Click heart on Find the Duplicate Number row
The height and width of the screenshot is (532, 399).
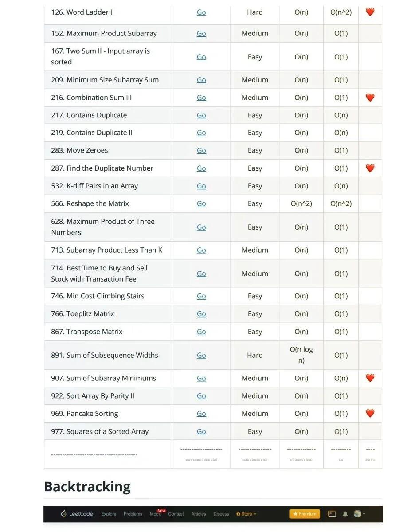[x=370, y=168]
